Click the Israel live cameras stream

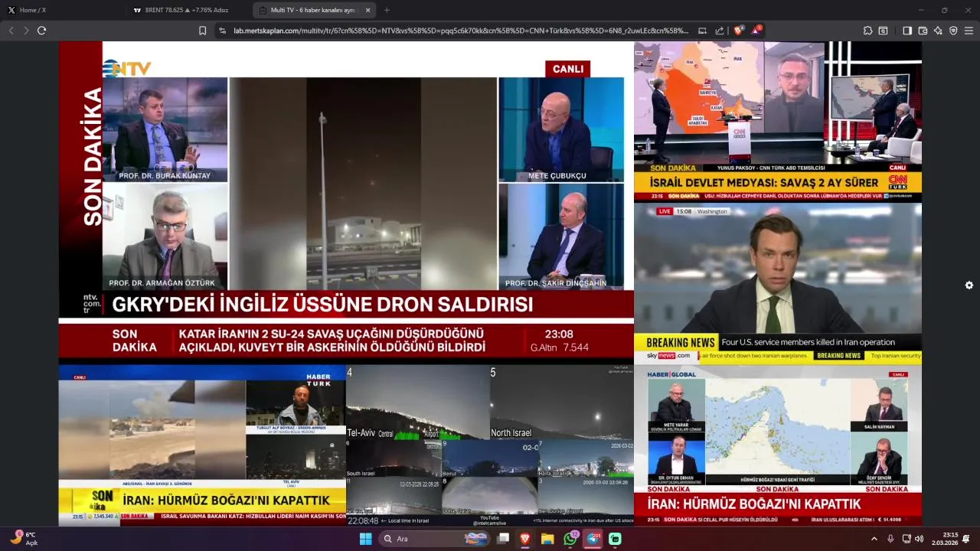[x=490, y=445]
